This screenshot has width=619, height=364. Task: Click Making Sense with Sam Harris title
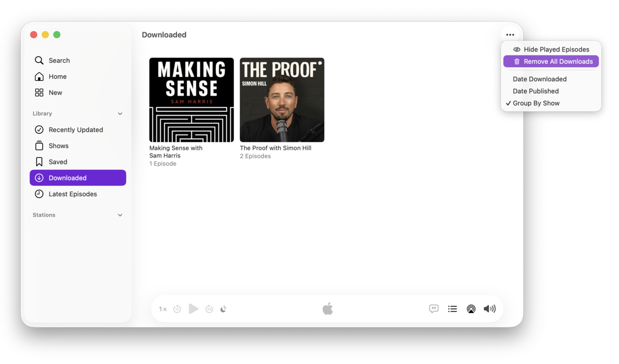coord(176,151)
